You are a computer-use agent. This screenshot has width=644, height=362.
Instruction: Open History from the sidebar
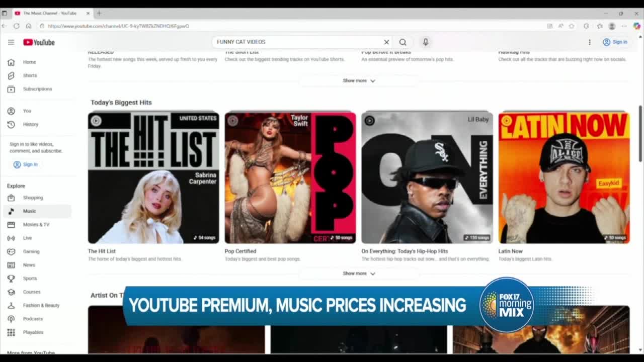click(30, 124)
